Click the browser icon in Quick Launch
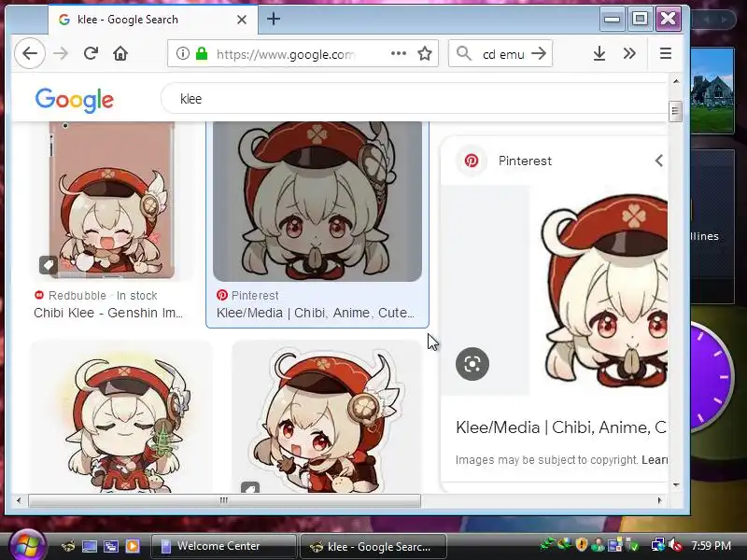This screenshot has width=747, height=560. 68,546
